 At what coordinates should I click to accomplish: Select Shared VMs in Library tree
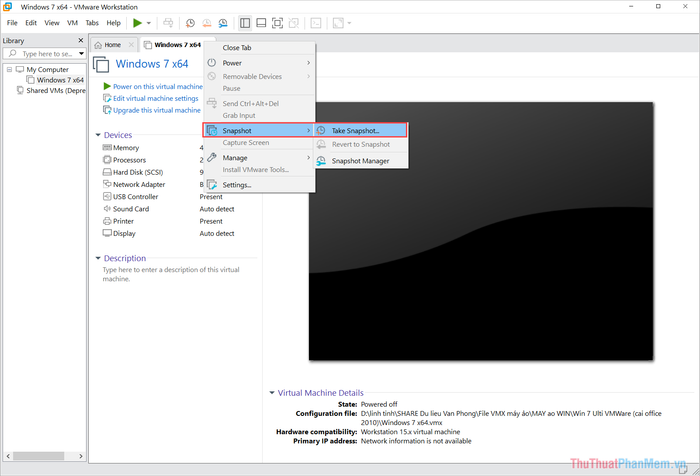[x=51, y=91]
